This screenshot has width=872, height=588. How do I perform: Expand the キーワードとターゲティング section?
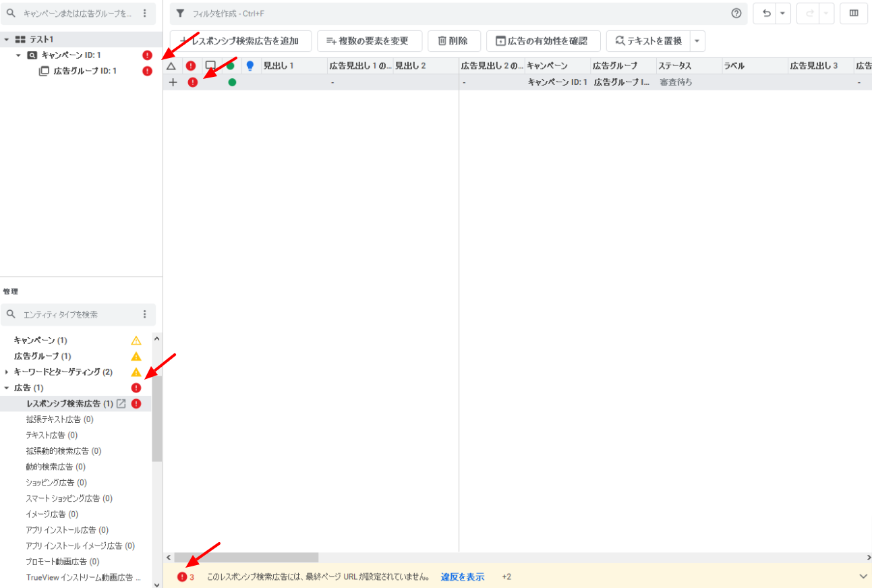coord(7,372)
